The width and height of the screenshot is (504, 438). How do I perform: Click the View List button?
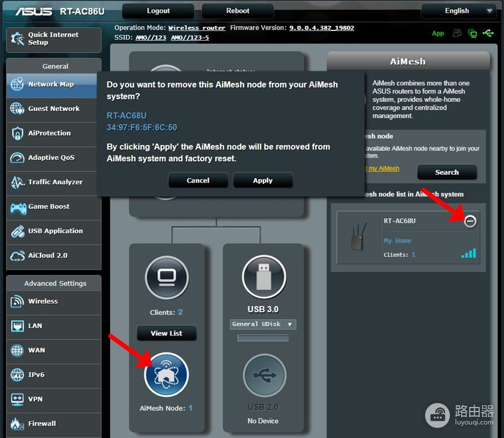(166, 333)
